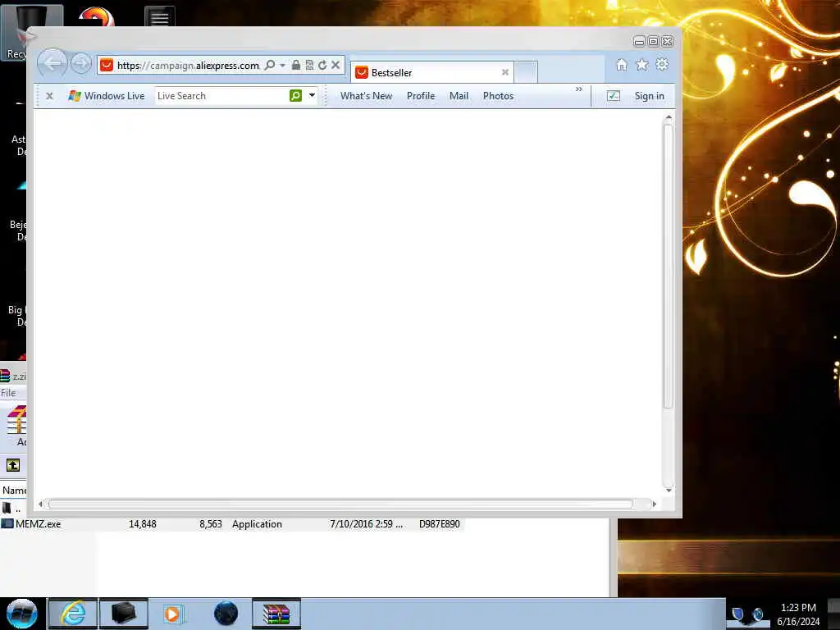Click the blue round tray icon beside the clock
Screen dimensions: 840x630
point(758,614)
